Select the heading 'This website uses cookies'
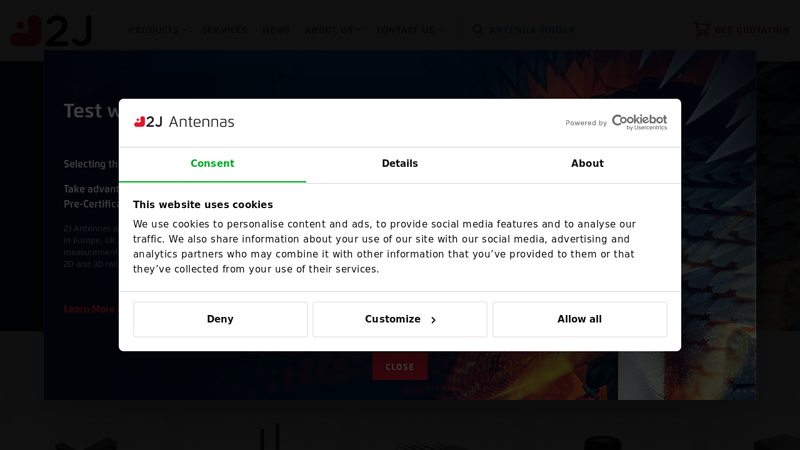The image size is (800, 450). 203,205
